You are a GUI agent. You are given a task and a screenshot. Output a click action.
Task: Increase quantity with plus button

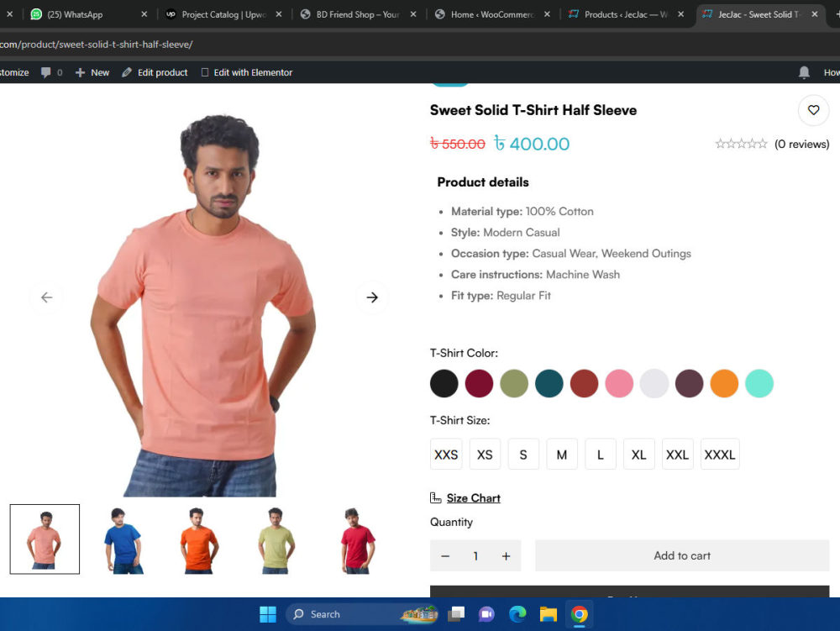pos(506,556)
